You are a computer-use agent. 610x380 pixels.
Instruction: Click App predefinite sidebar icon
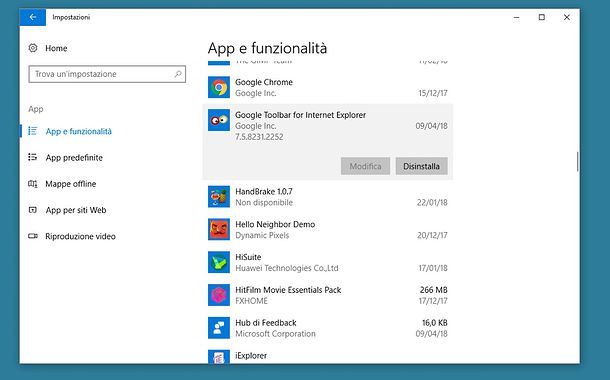click(x=33, y=158)
